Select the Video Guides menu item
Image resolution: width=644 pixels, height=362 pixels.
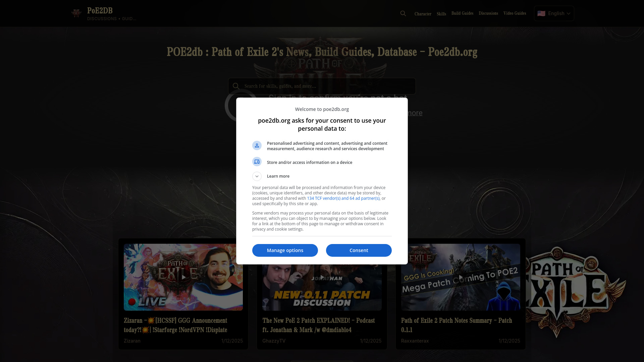click(x=515, y=13)
